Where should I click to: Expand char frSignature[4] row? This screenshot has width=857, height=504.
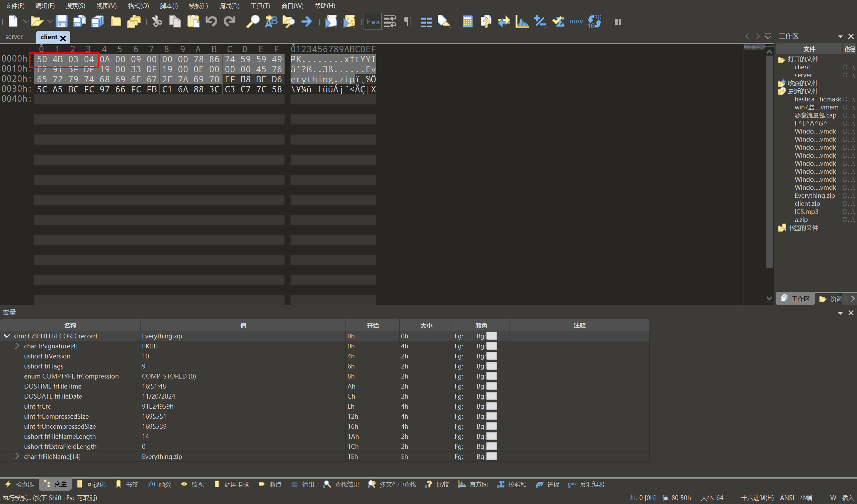pyautogui.click(x=17, y=346)
